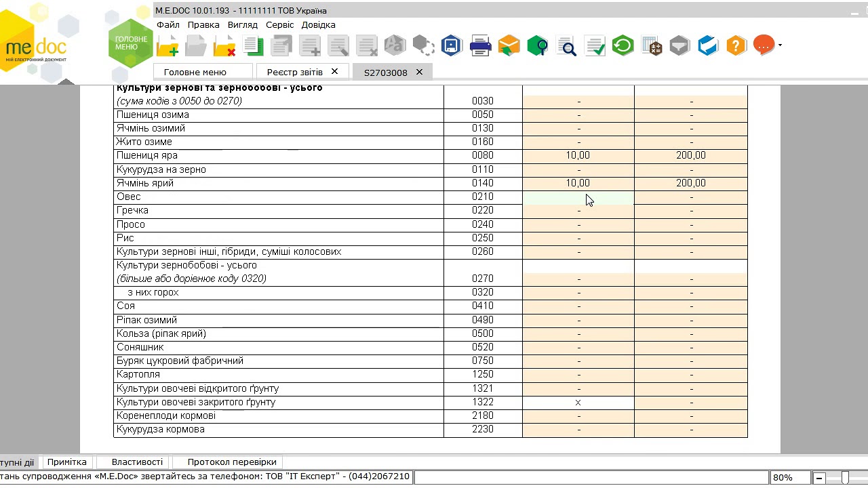Click the 200,00 cell in Ячмінь ярий row
Screen dimensions: 868x488
coord(691,183)
